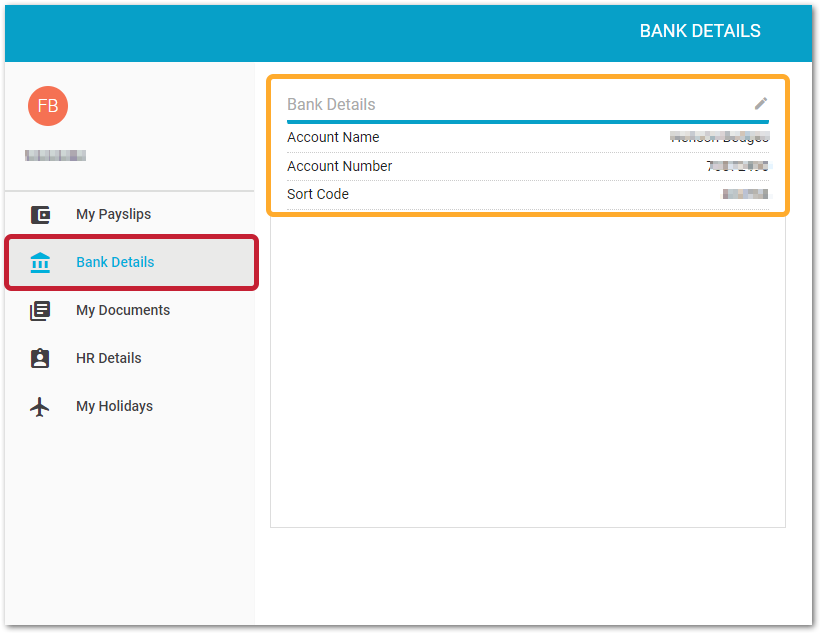Viewport: 821px width, 634px height.
Task: Open the FB profile avatar
Action: coord(48,105)
